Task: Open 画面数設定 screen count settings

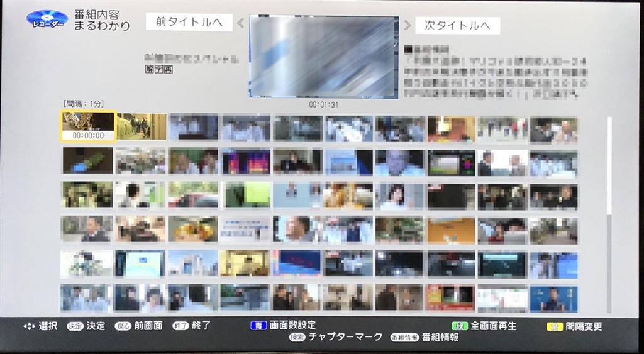Action: click(x=292, y=325)
